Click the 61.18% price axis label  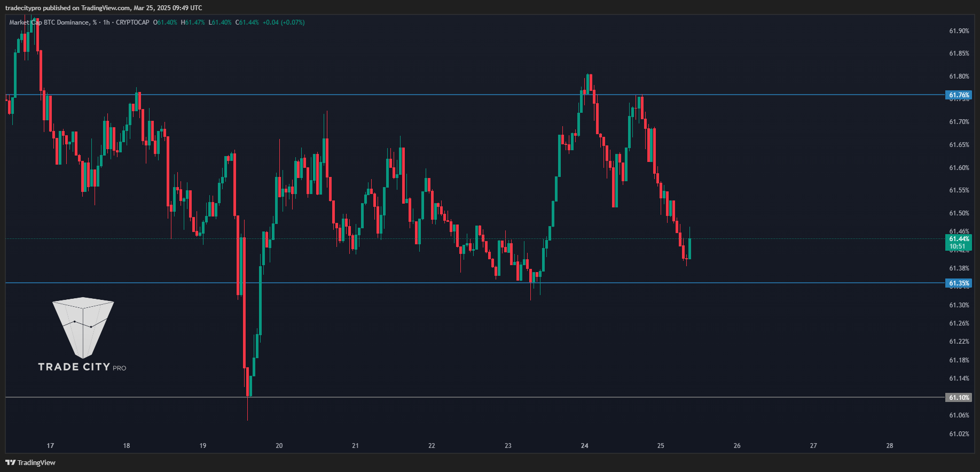point(959,360)
